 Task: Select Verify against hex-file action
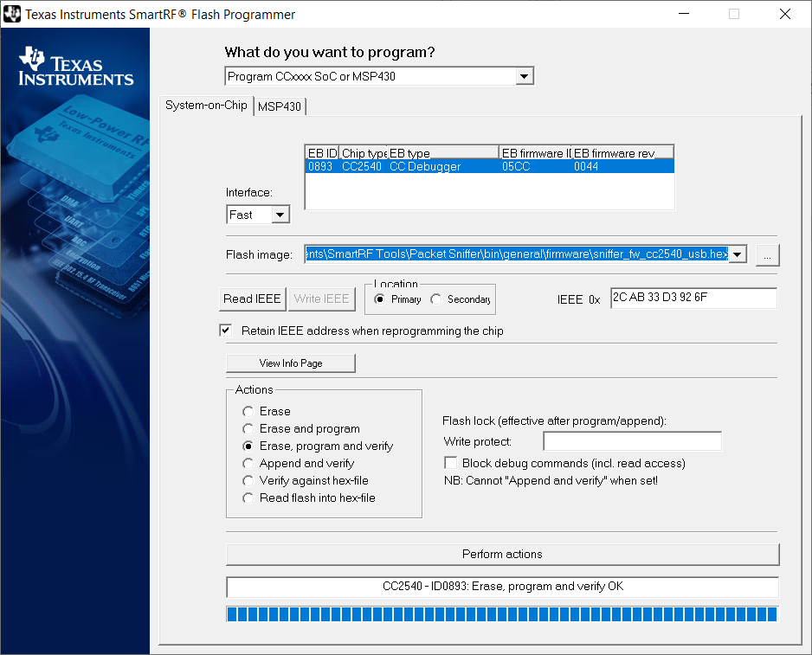click(x=248, y=480)
